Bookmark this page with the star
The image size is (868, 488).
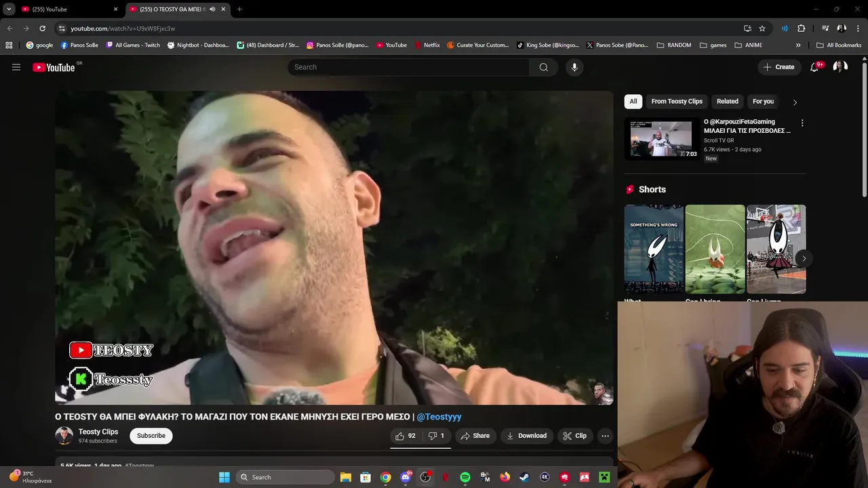click(x=762, y=28)
